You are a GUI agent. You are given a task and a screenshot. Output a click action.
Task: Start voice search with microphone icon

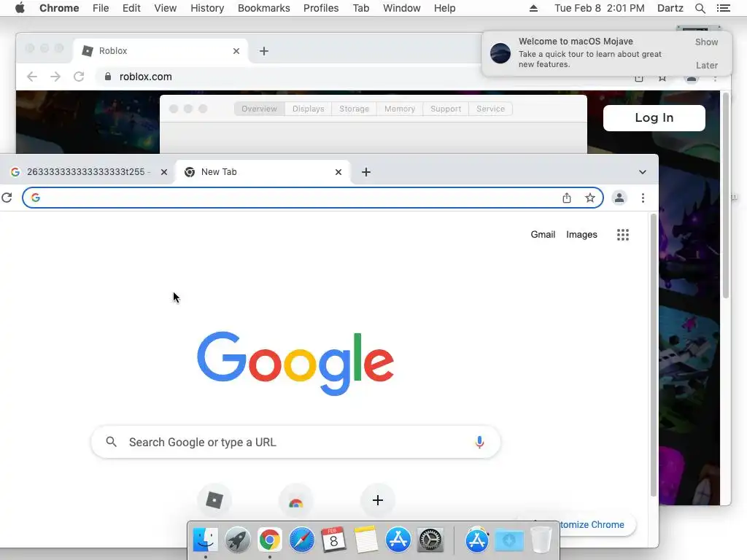(479, 442)
